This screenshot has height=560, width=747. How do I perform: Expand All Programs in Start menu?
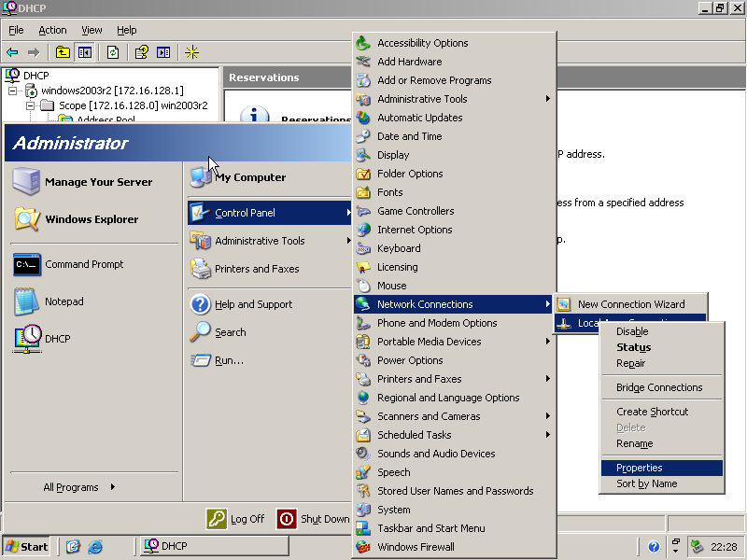click(78, 486)
